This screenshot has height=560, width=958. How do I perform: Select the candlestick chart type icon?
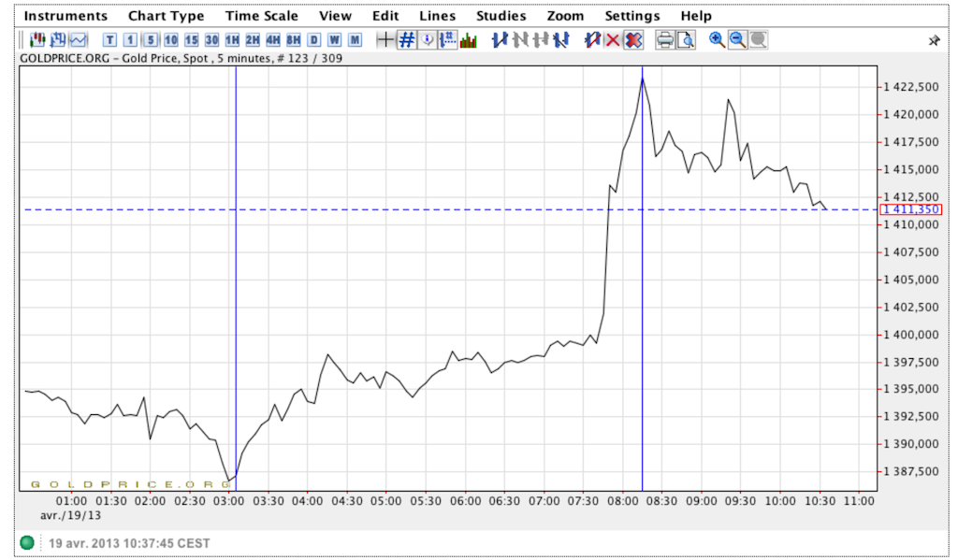[x=37, y=40]
